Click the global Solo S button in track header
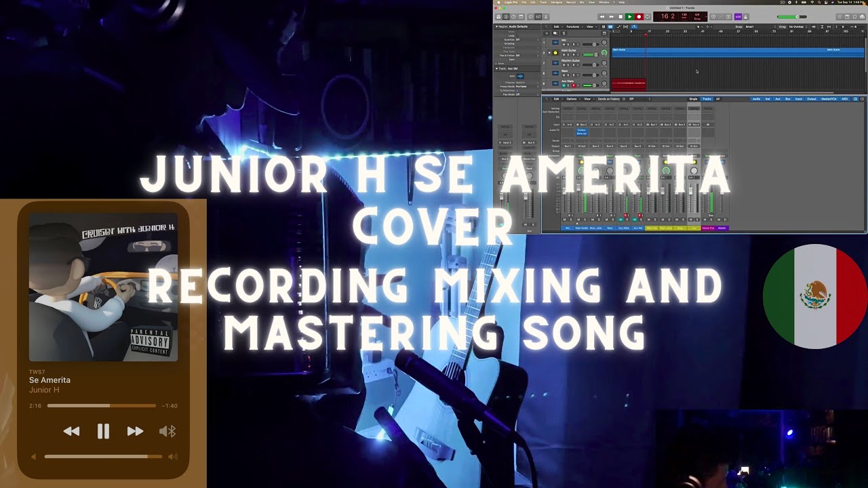Image resolution: width=868 pixels, height=488 pixels. tap(564, 33)
